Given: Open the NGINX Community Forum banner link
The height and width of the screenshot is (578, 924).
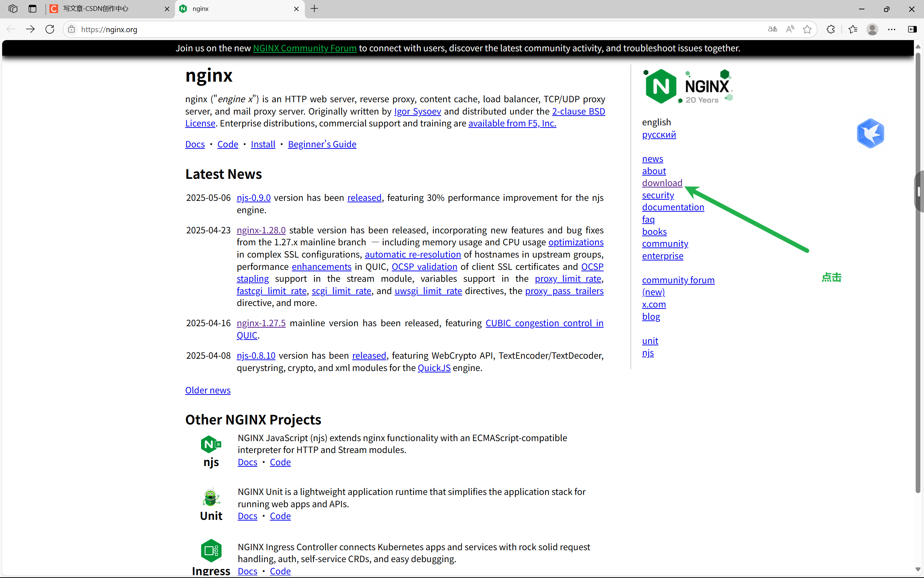Looking at the screenshot, I should (305, 48).
